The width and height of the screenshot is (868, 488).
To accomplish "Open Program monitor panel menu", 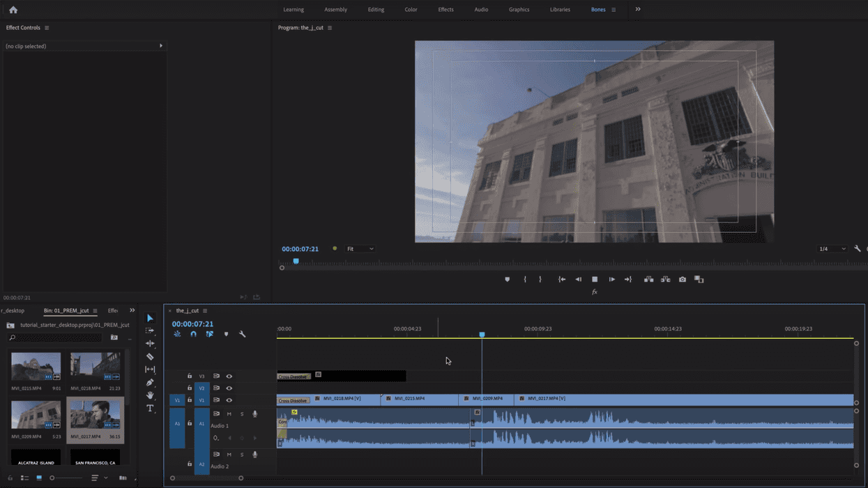I will pos(330,28).
